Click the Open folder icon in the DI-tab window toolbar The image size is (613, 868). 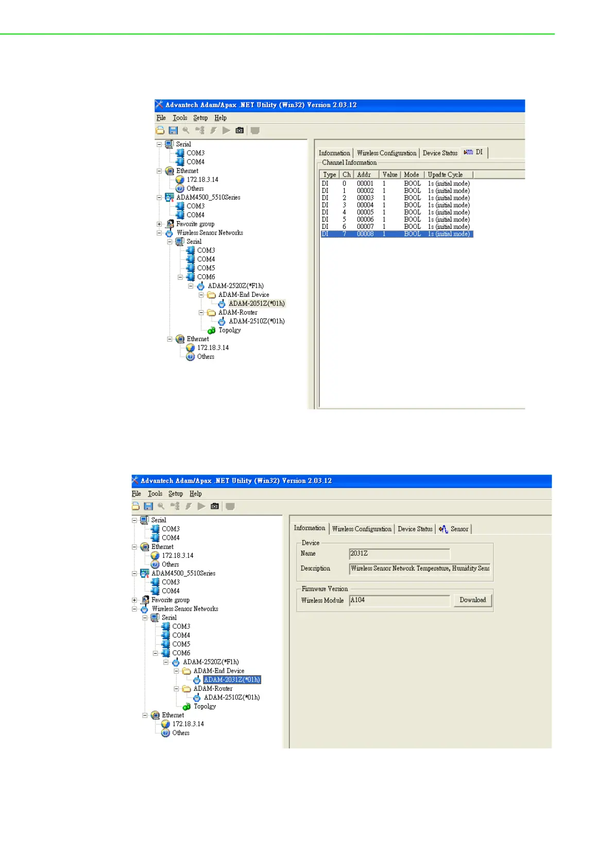coord(160,130)
